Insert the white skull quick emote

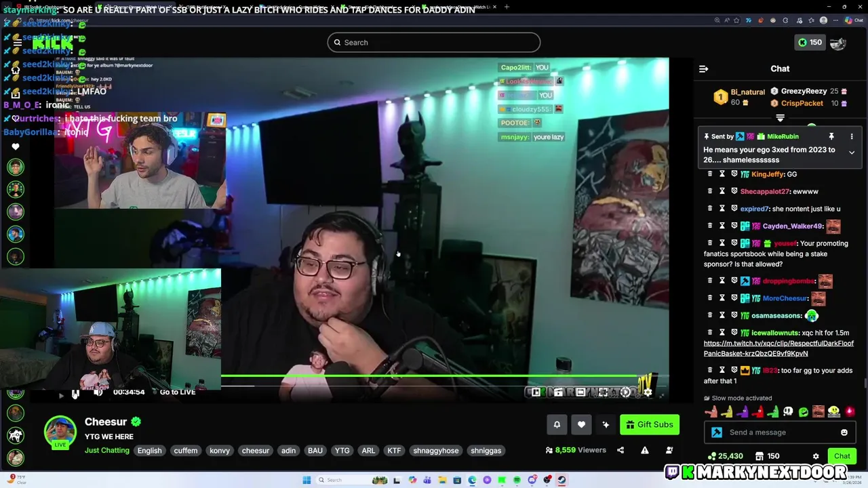(788, 411)
